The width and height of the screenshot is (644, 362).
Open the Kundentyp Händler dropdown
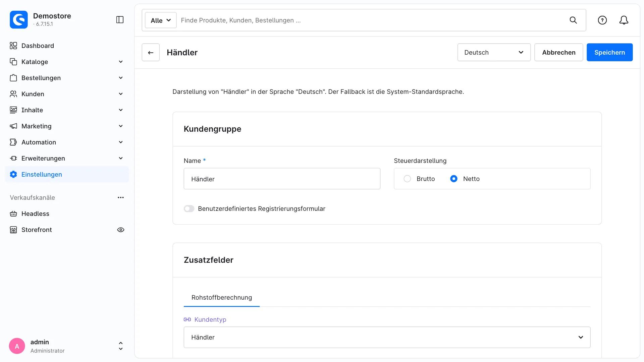click(x=387, y=337)
